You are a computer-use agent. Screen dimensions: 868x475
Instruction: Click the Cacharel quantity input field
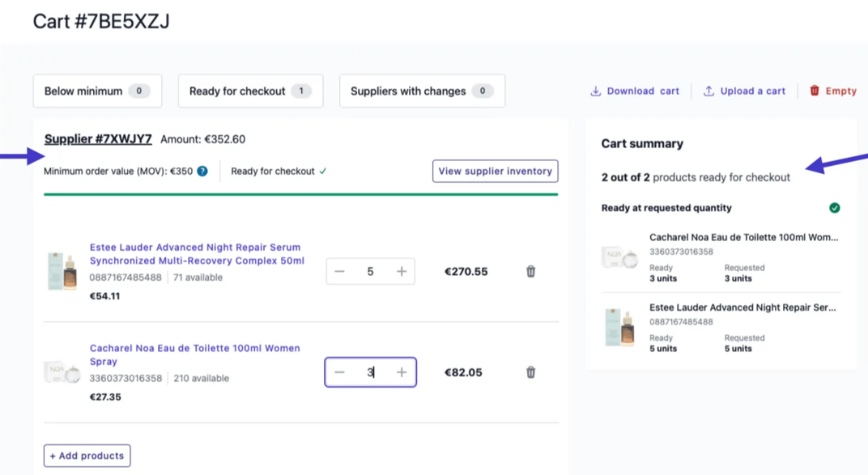click(370, 372)
